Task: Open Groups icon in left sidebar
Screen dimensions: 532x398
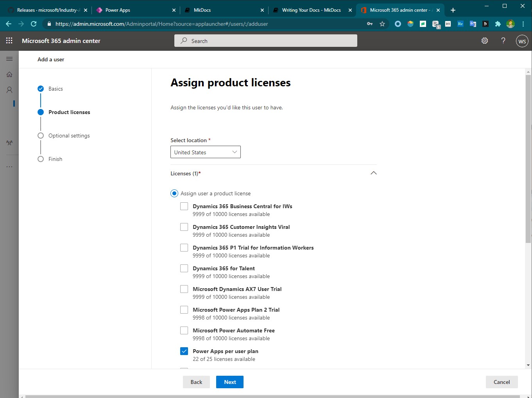Action: point(9,143)
